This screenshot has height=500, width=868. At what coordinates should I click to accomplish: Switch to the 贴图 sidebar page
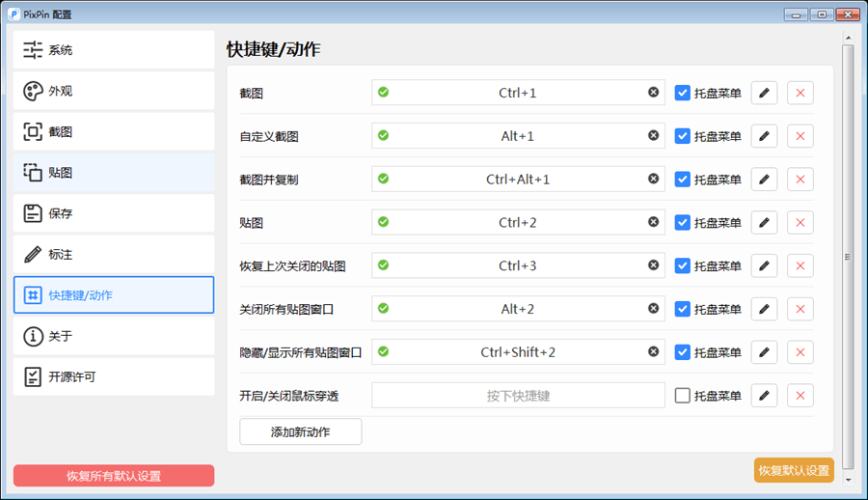[114, 173]
